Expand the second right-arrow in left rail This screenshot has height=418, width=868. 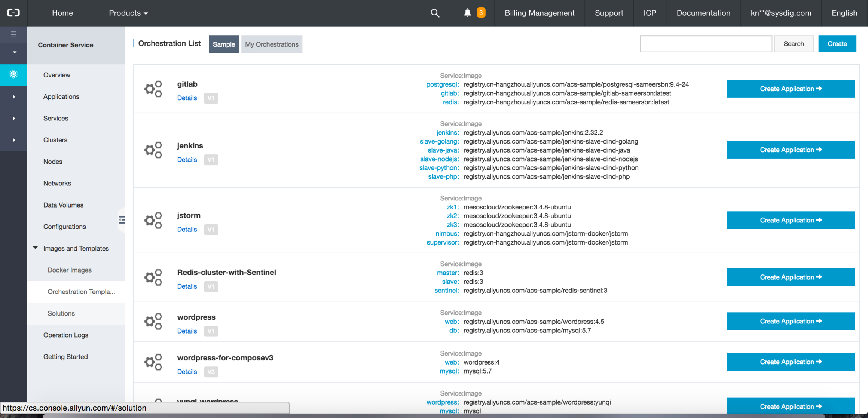pos(14,119)
